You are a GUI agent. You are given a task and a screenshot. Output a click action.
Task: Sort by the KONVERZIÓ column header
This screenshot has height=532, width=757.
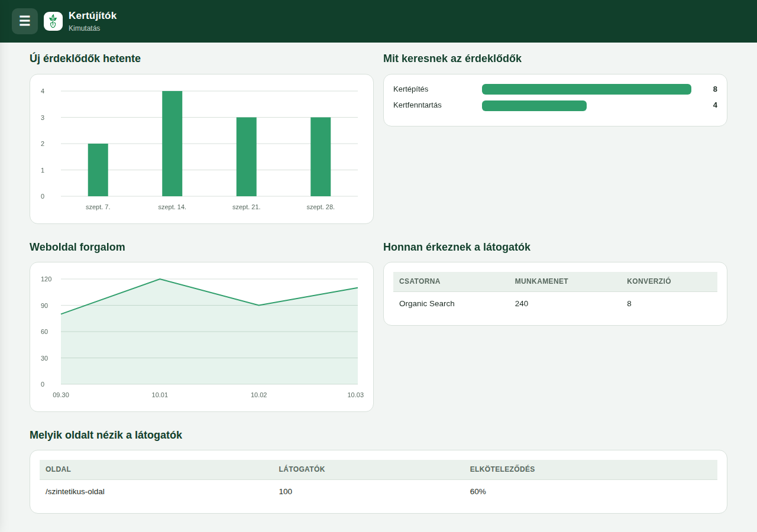[649, 281]
